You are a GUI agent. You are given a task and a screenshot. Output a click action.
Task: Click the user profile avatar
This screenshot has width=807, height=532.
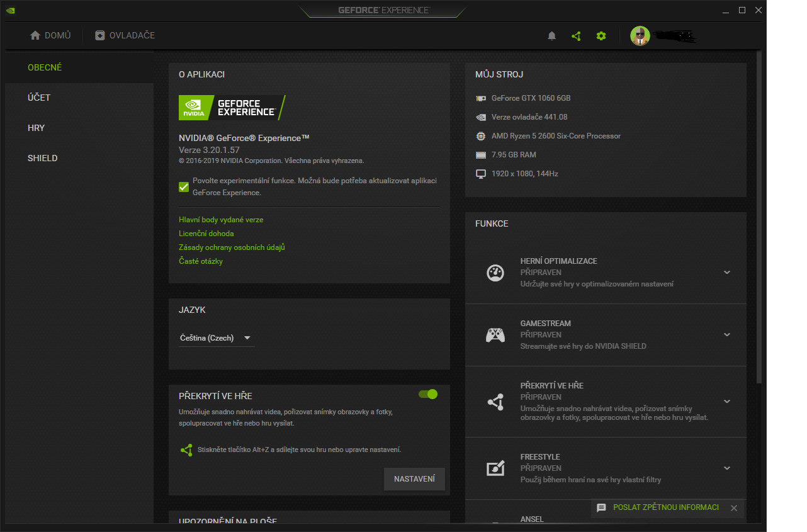tap(640, 36)
